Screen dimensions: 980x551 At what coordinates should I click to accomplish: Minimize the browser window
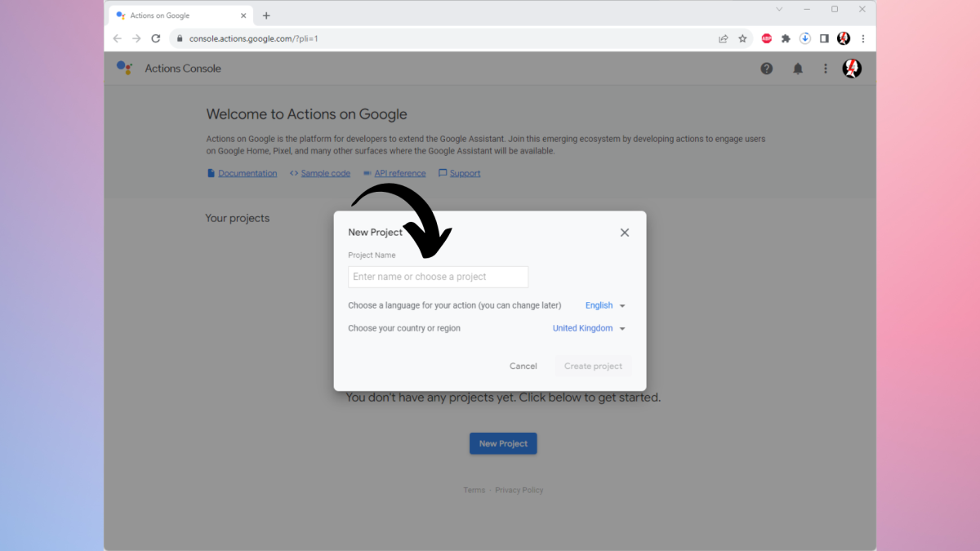tap(807, 9)
